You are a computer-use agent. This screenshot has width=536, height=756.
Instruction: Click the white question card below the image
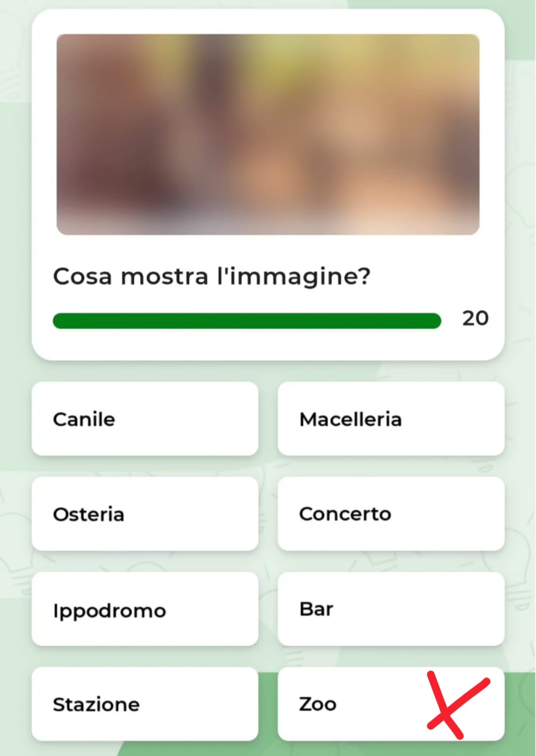268,345
